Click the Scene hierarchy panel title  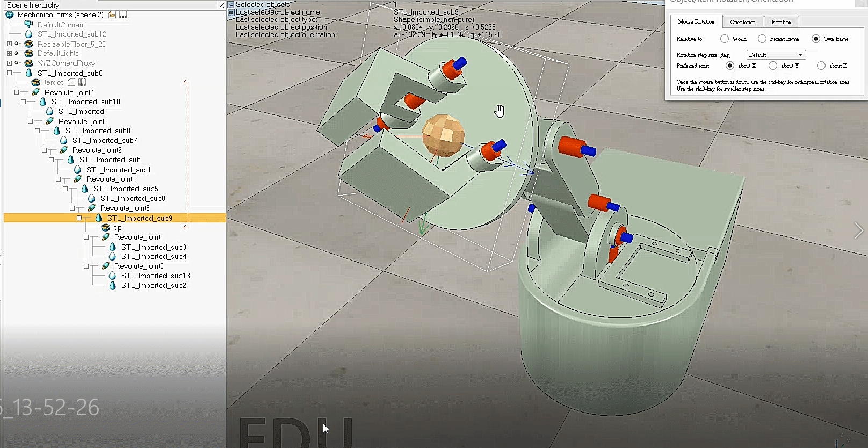coord(33,5)
